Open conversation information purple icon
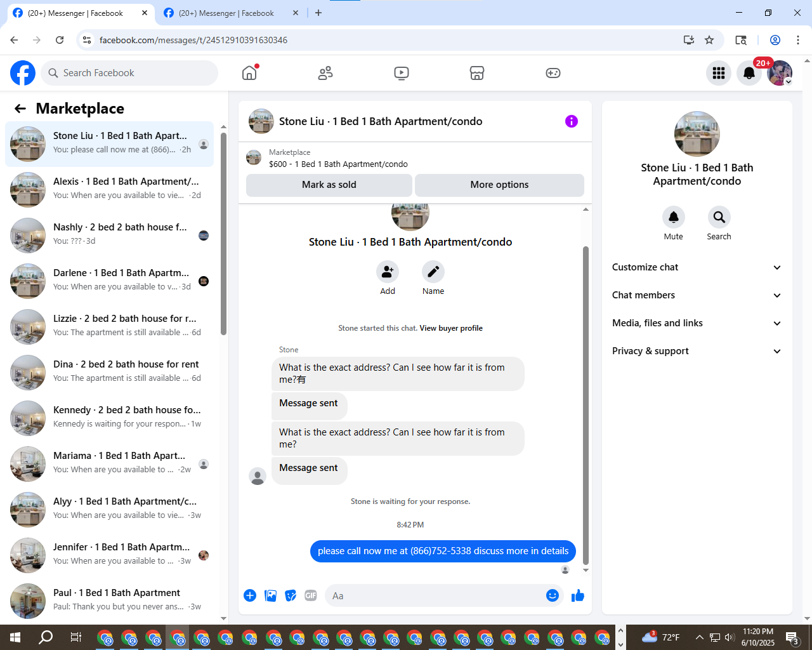812x650 pixels. coord(572,121)
